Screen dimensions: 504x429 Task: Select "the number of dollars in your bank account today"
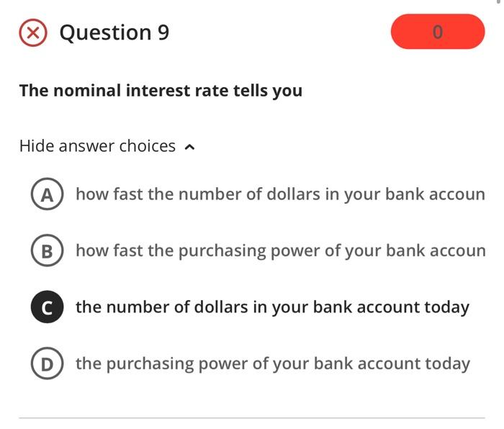click(x=272, y=307)
